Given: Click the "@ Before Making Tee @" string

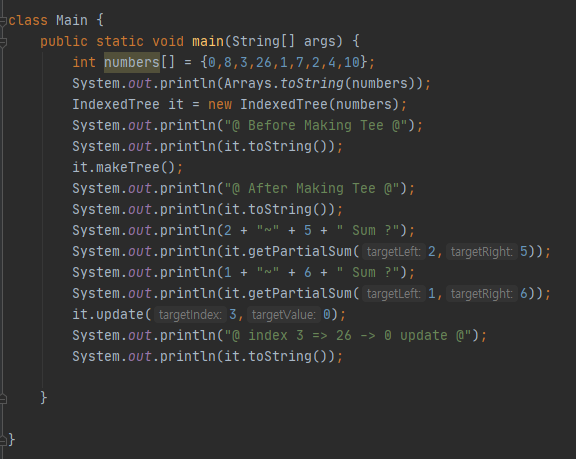Looking at the screenshot, I should (x=316, y=125).
